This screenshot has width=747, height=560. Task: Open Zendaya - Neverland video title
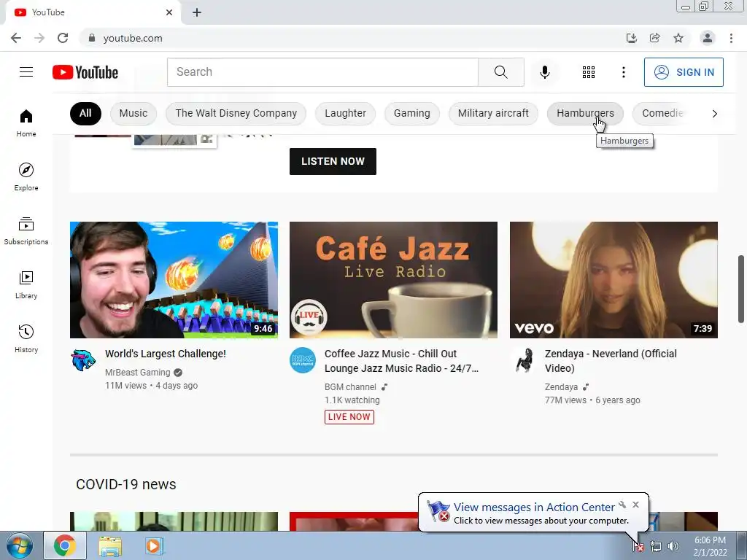[611, 361]
